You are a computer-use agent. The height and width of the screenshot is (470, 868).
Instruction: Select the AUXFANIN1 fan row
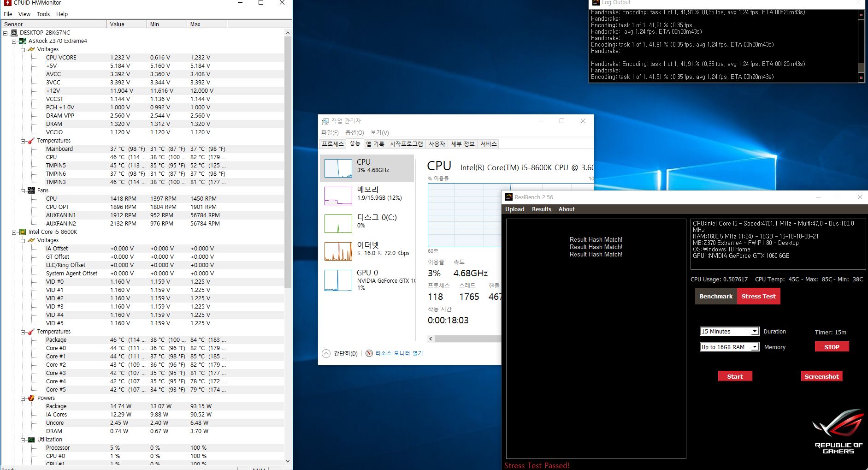142,215
